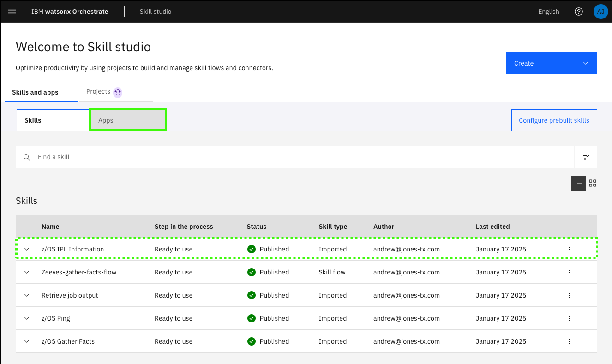Switch to the Apps tab

127,120
